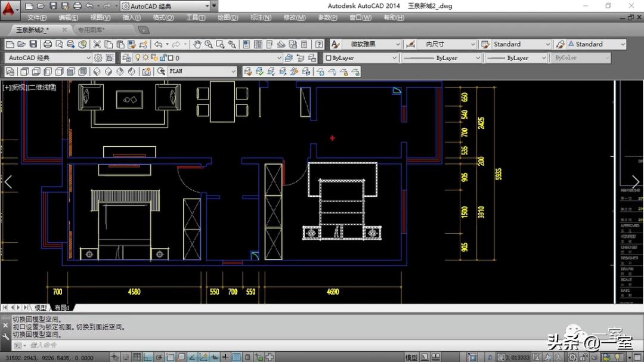This screenshot has width=644, height=362.
Task: Click the Save floppy disk icon
Action: click(x=33, y=44)
